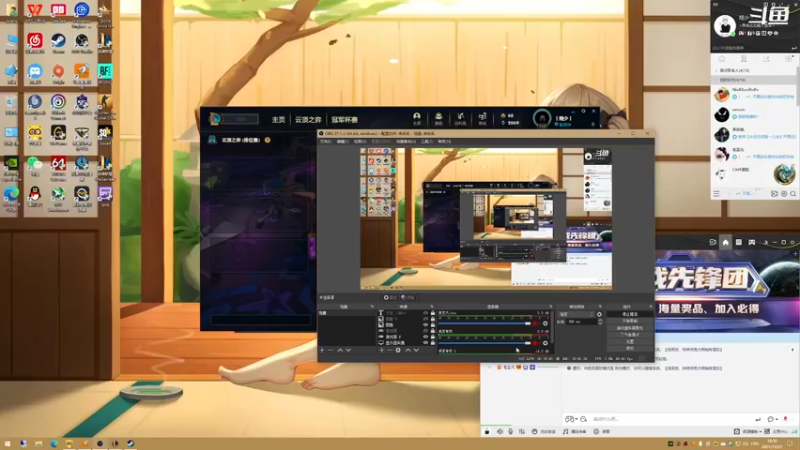Open the scene transition type dropdown in OBS

pos(576,314)
